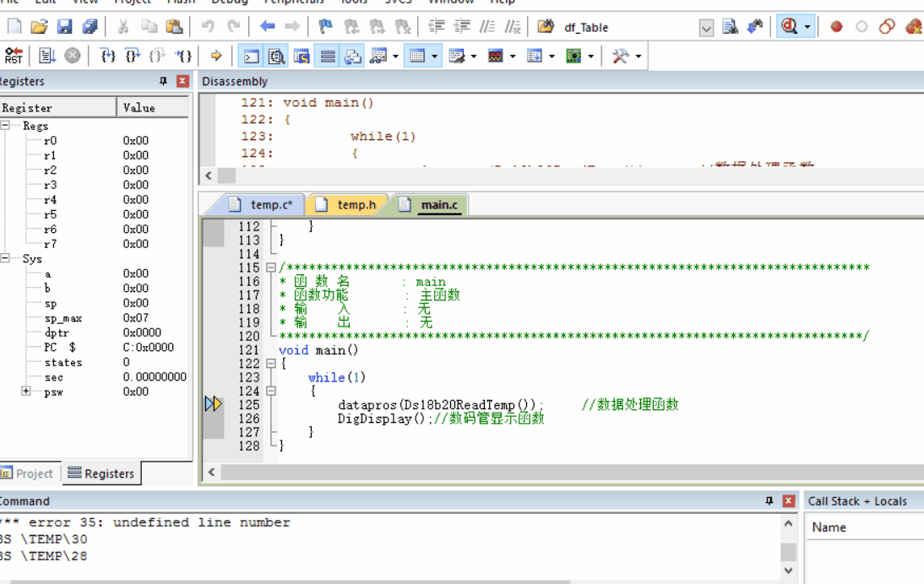Collapse the Regs tree group

coord(5,126)
